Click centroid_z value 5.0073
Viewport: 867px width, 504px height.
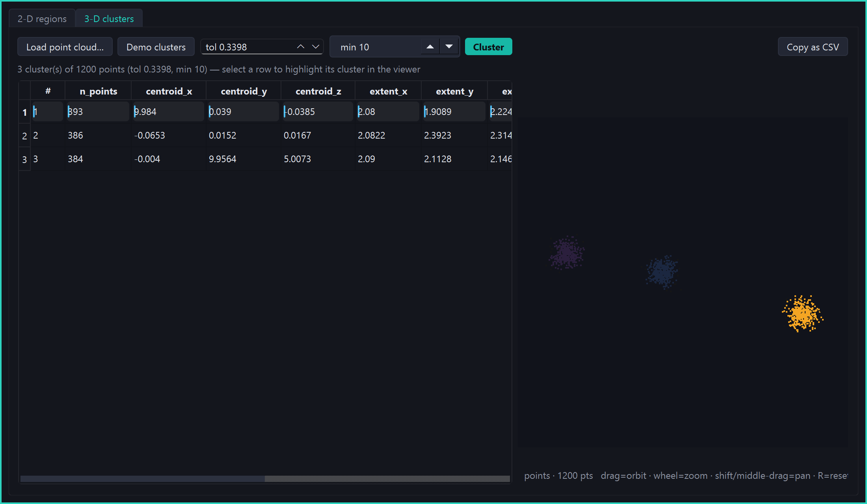pos(318,159)
